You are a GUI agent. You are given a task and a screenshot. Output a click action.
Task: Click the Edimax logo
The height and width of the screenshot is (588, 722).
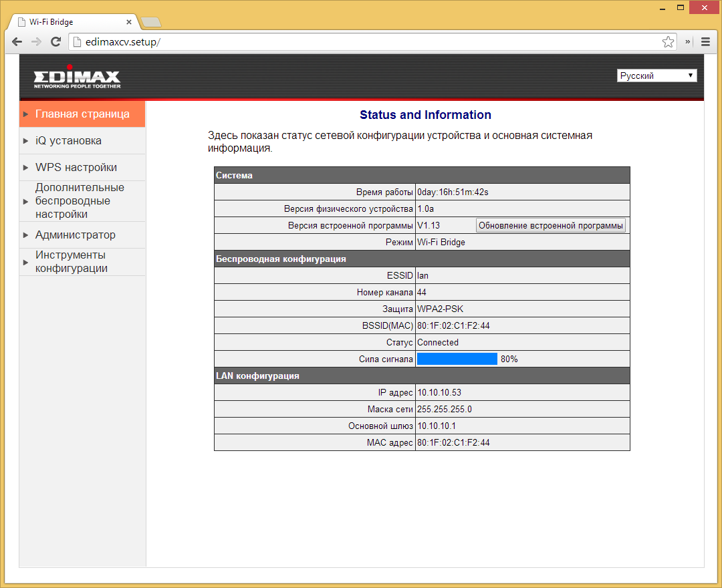(77, 78)
